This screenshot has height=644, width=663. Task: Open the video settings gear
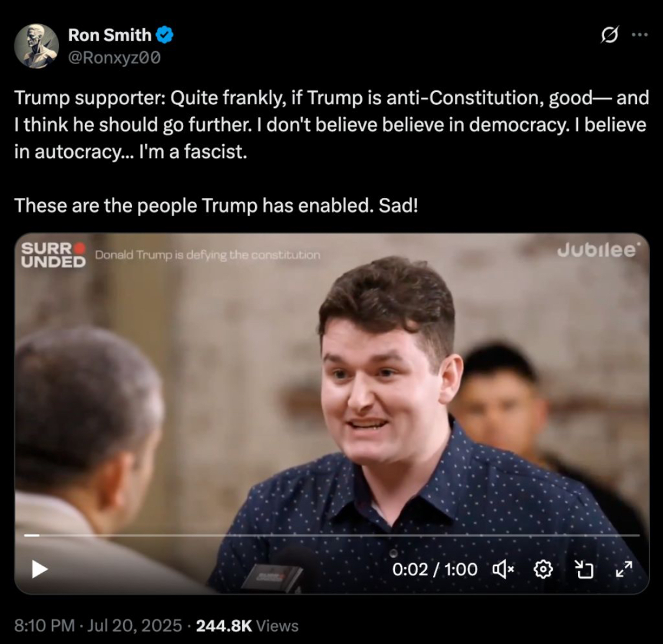point(543,570)
